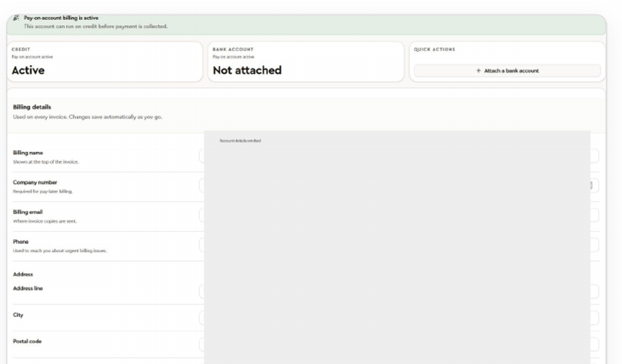Image resolution: width=622 pixels, height=364 pixels.
Task: Click 'Pay on account active' under CREDIT
Action: coord(32,57)
